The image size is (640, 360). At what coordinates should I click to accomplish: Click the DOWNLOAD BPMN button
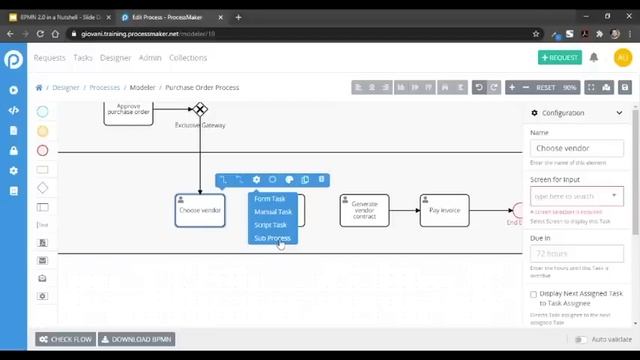[x=136, y=339]
